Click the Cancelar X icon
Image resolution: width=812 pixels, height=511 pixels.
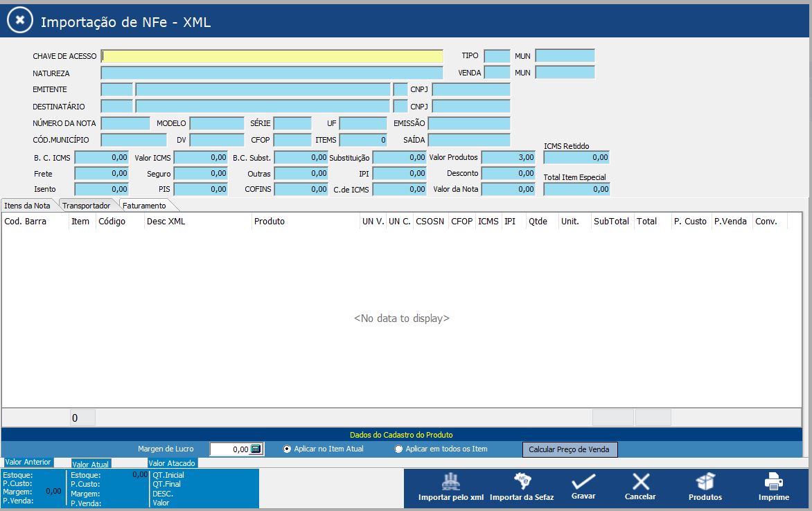[x=640, y=482]
